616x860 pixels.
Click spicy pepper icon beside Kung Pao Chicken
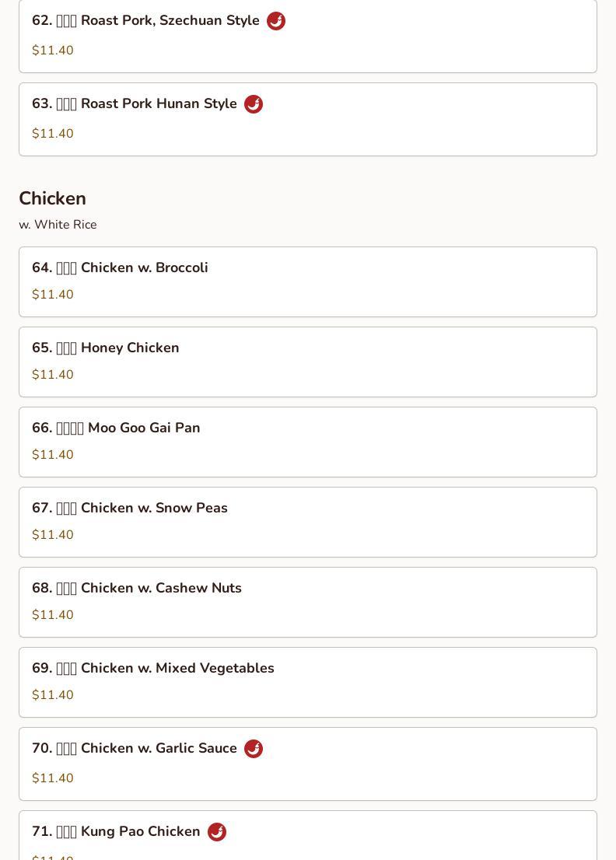tap(217, 832)
